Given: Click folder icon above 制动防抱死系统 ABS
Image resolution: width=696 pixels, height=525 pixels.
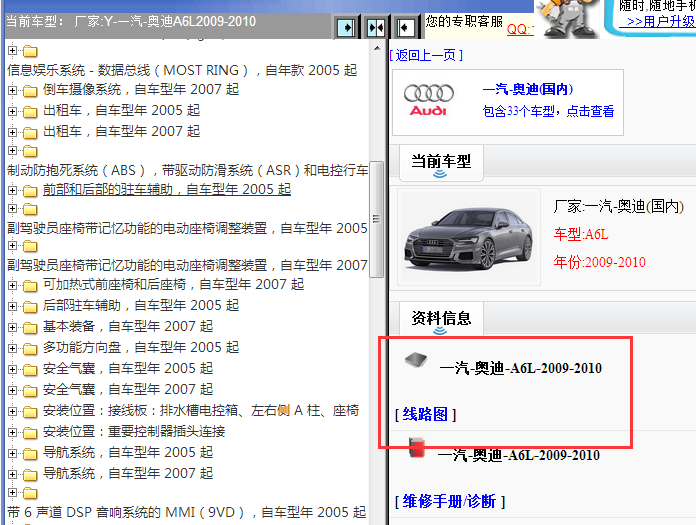Looking at the screenshot, I should coord(30,151).
